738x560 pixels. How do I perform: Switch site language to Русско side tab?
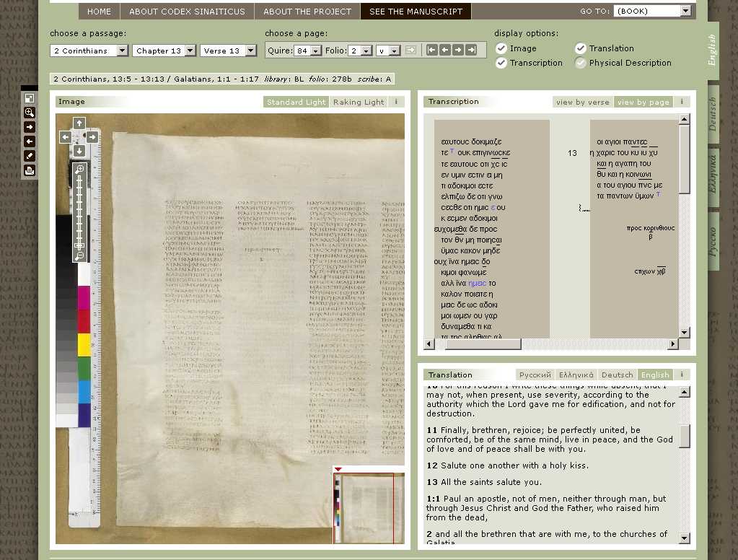pos(713,241)
